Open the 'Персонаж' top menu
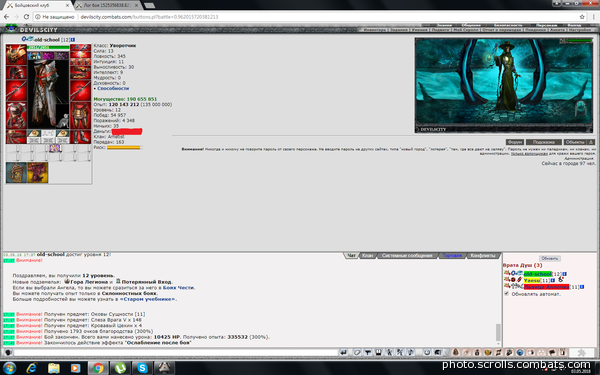 [546, 25]
